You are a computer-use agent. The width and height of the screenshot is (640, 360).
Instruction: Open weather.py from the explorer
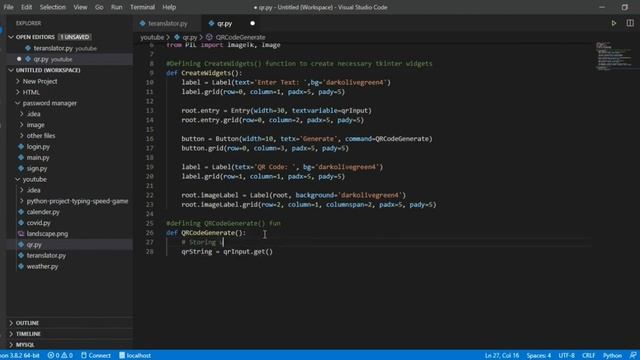click(x=42, y=267)
